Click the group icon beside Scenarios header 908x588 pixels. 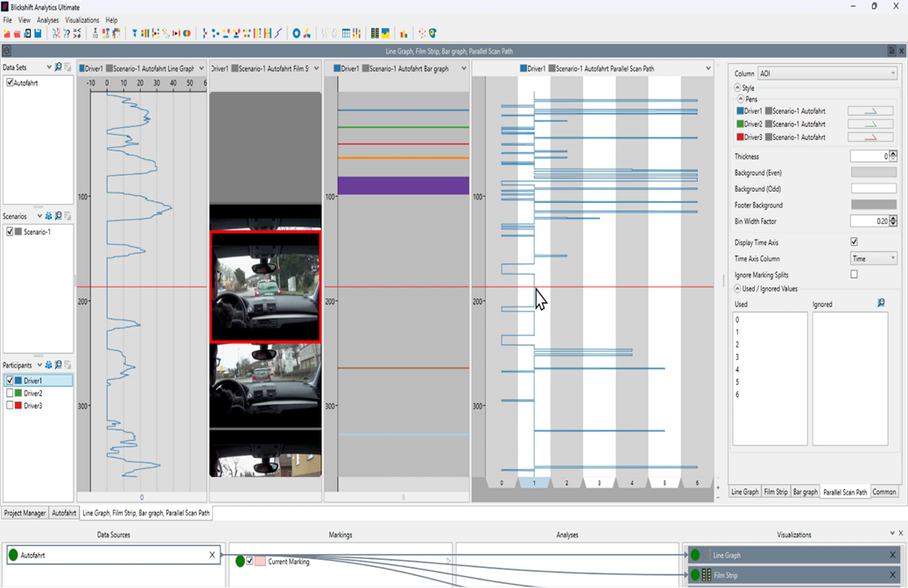49,216
